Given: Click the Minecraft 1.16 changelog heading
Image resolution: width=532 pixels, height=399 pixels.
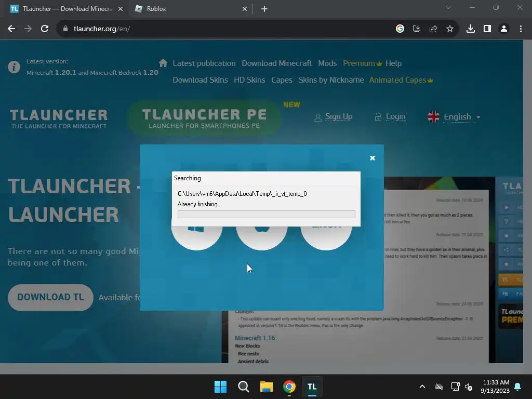Looking at the screenshot, I should [x=255, y=338].
